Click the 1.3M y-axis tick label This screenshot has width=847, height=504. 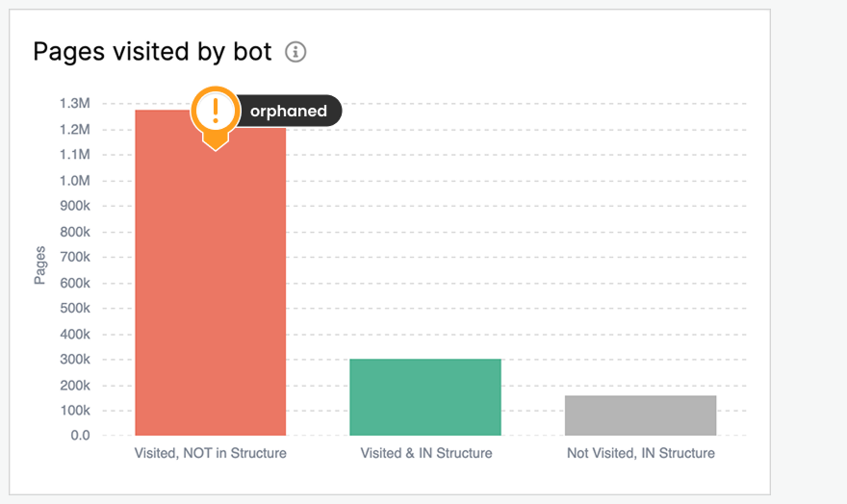tap(75, 104)
